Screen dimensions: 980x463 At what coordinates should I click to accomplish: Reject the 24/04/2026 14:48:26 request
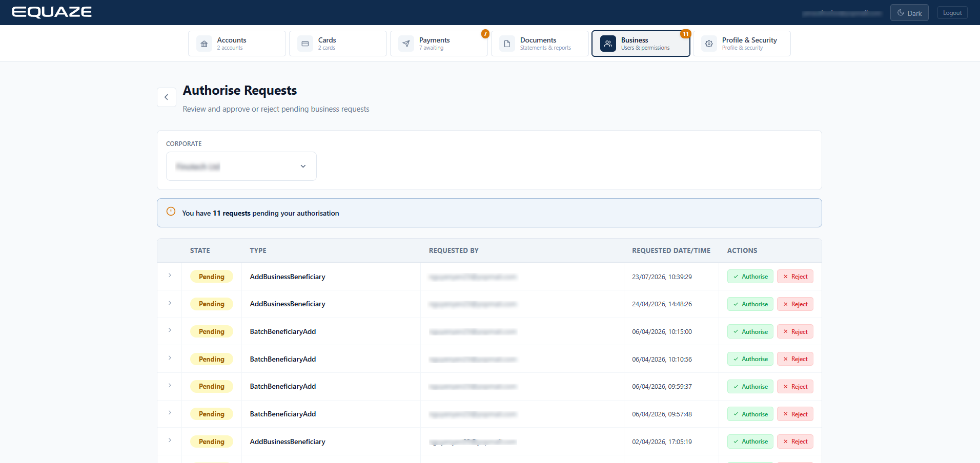click(x=795, y=304)
